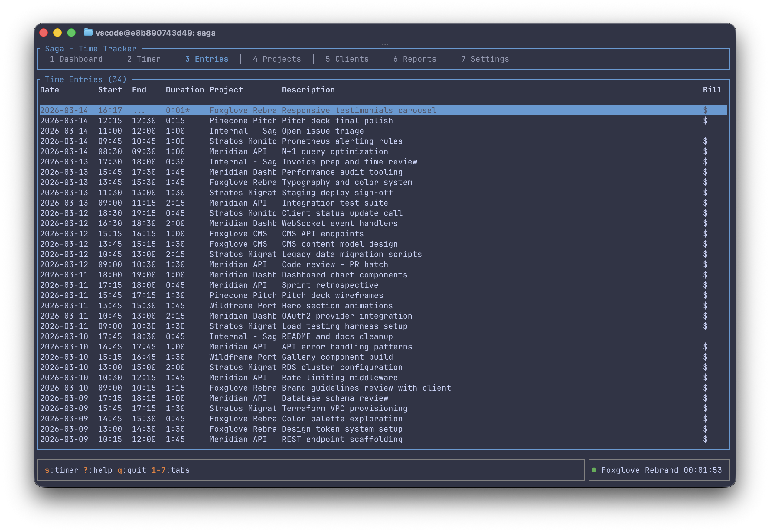Open the Settings tab
The width and height of the screenshot is (770, 532).
tap(485, 59)
